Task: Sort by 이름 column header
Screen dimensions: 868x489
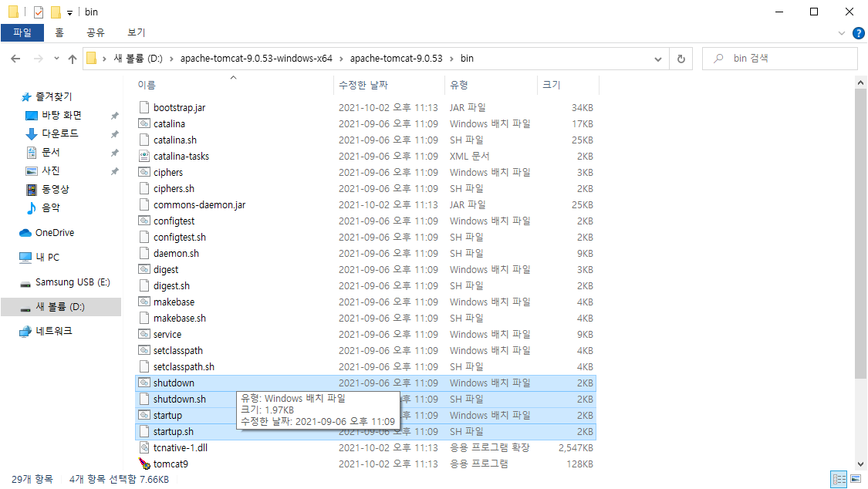Action: (147, 85)
